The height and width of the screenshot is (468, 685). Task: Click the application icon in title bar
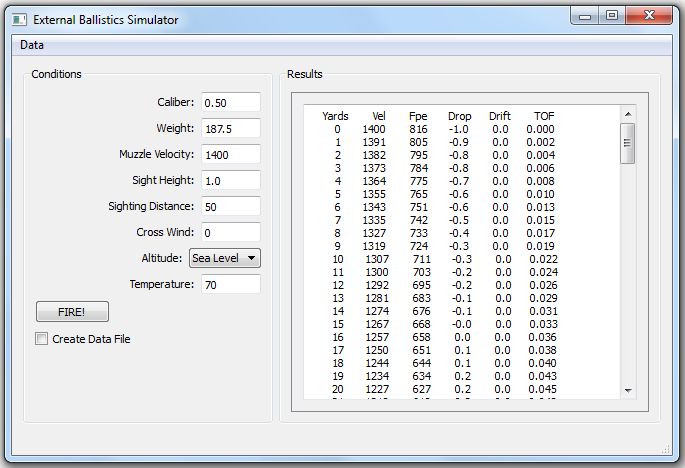(19, 20)
